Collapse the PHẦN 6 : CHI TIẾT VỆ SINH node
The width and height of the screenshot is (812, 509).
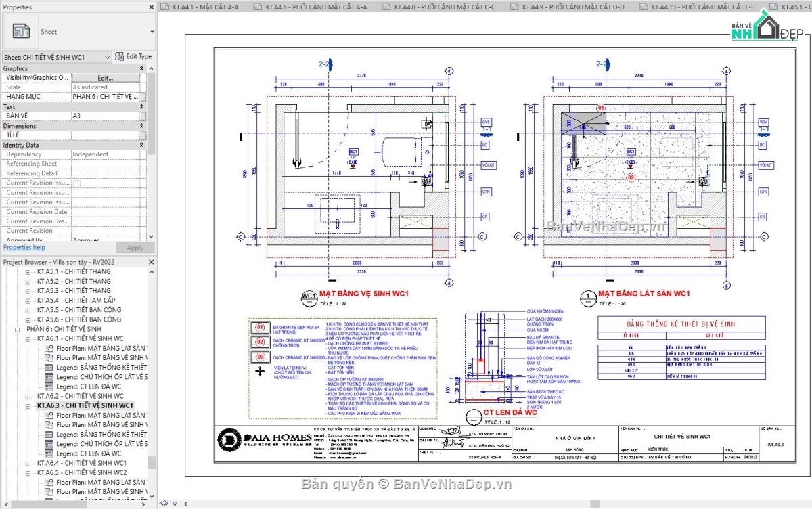[x=18, y=329]
